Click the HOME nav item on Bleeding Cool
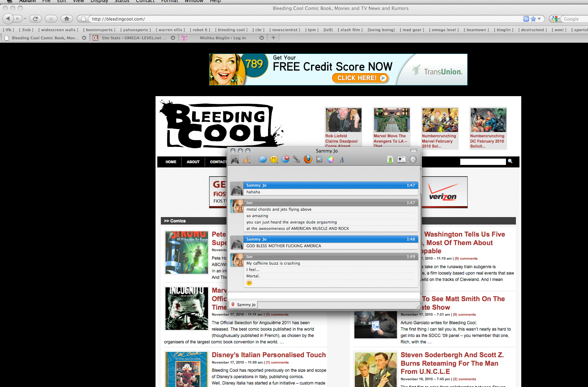 pyautogui.click(x=171, y=162)
